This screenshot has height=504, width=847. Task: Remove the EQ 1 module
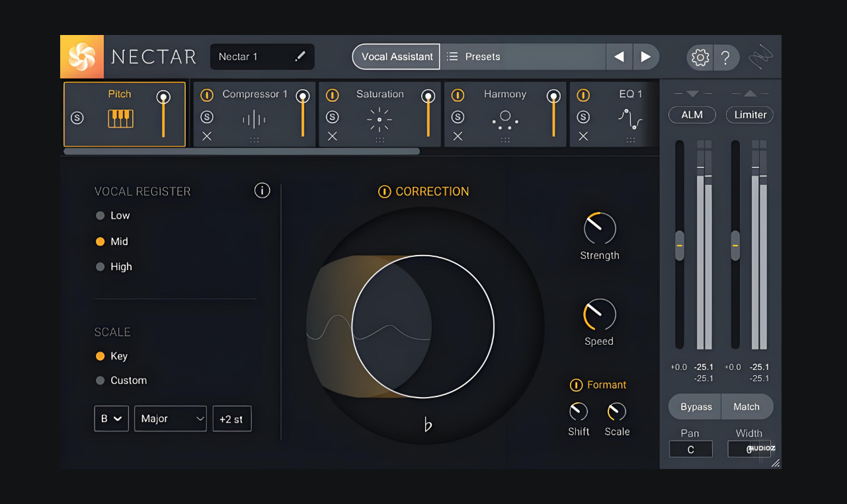click(x=583, y=136)
